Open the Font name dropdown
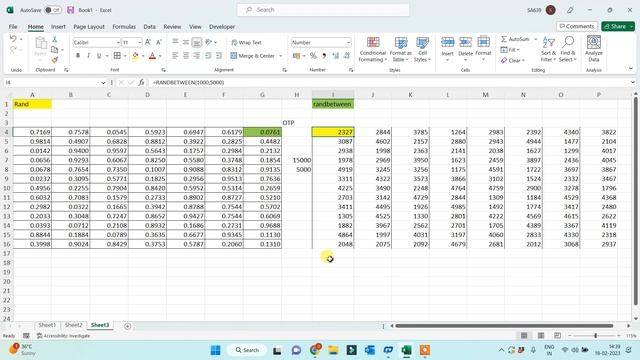This screenshot has height=360, width=640. [118, 42]
